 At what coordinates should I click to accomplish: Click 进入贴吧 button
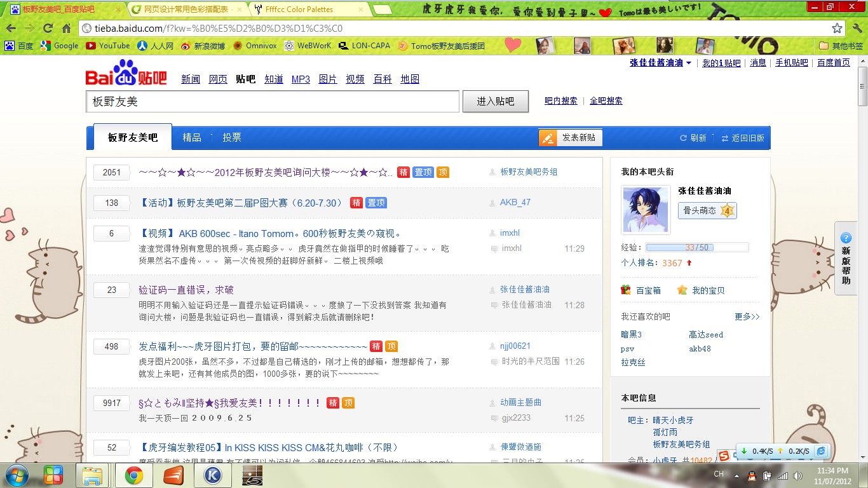point(496,102)
